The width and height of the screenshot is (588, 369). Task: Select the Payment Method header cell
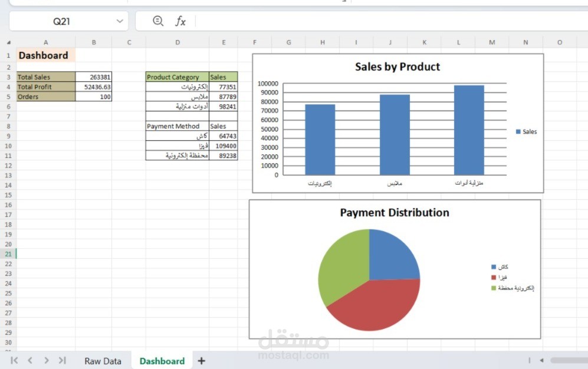pyautogui.click(x=178, y=126)
